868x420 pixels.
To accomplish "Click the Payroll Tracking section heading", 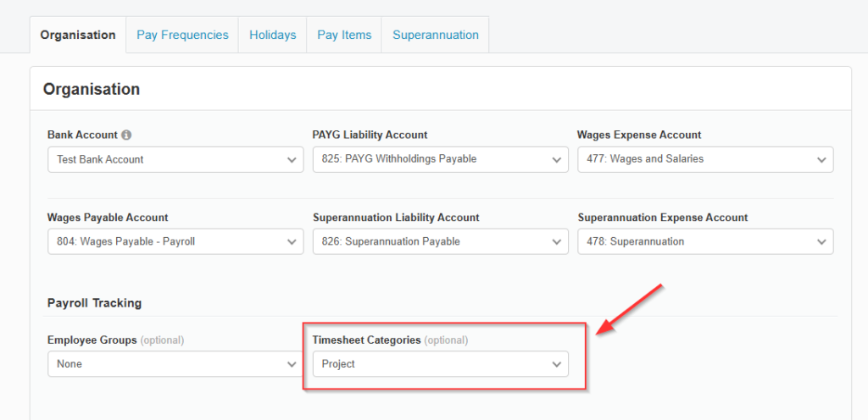I will coord(94,302).
